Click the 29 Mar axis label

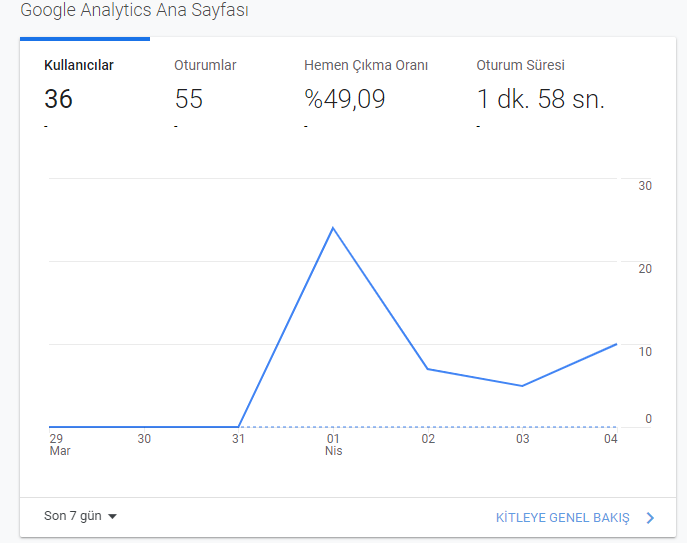click(60, 444)
